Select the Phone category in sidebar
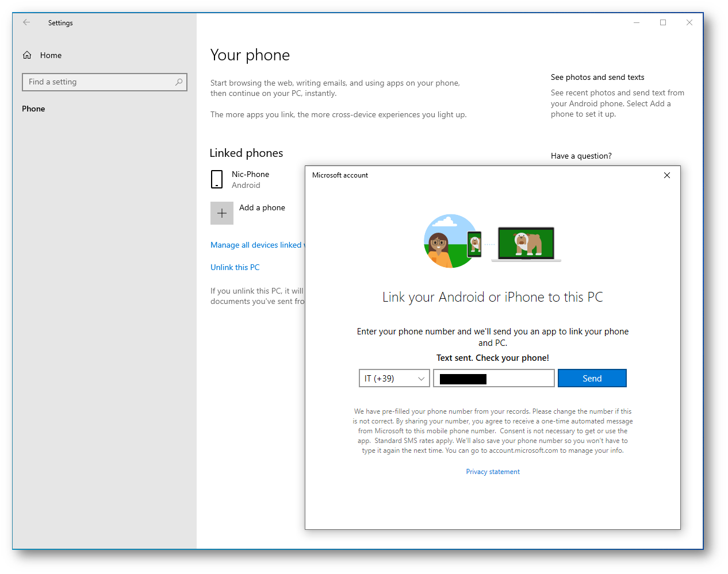Image resolution: width=728 pixels, height=574 pixels. (33, 109)
